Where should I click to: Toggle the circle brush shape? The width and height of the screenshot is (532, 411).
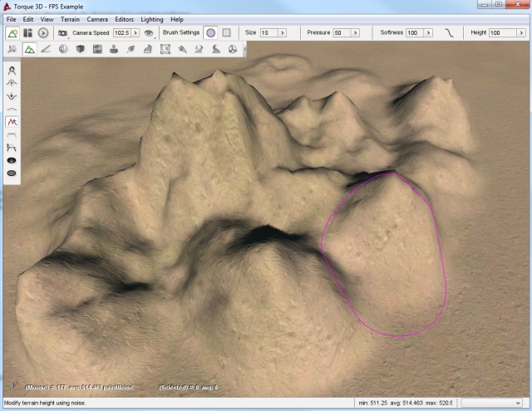click(210, 32)
